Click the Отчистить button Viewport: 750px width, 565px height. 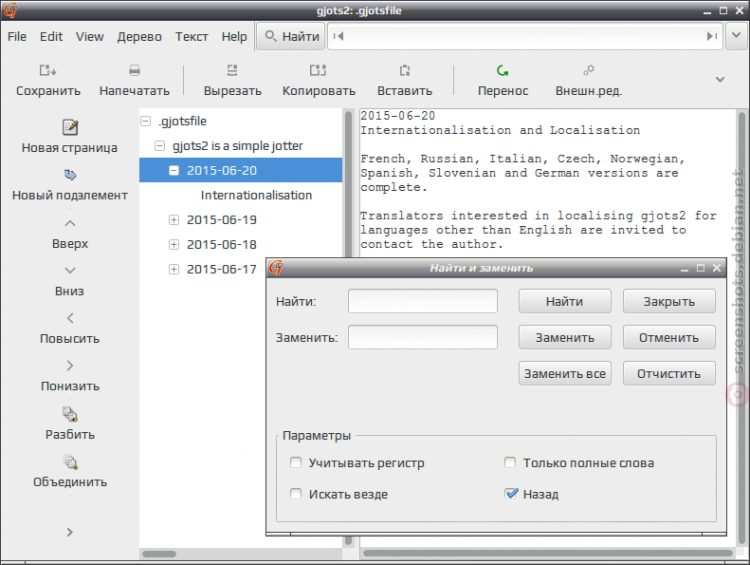tap(669, 373)
